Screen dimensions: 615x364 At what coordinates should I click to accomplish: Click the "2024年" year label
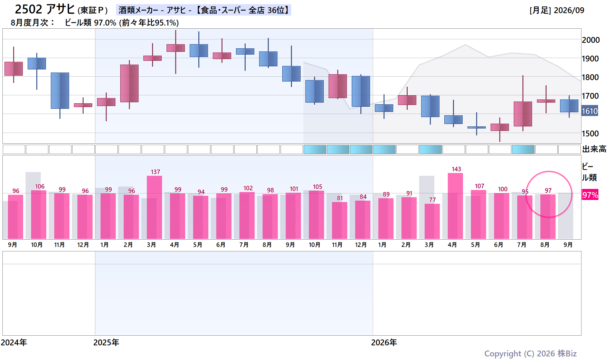click(14, 343)
